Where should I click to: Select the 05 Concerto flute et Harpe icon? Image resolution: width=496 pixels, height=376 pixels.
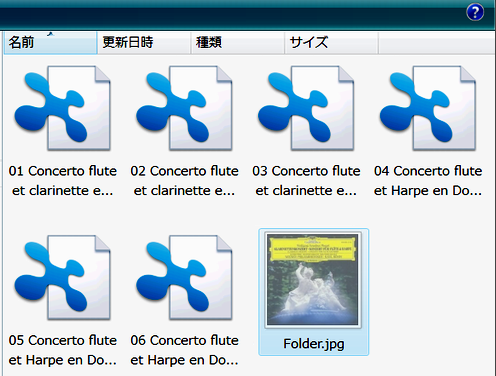point(63,277)
